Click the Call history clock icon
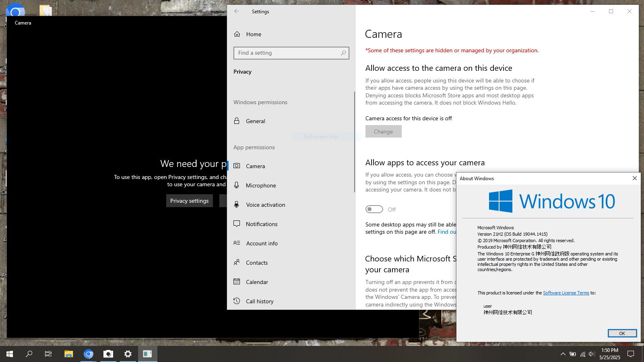644x362 pixels. point(237,301)
